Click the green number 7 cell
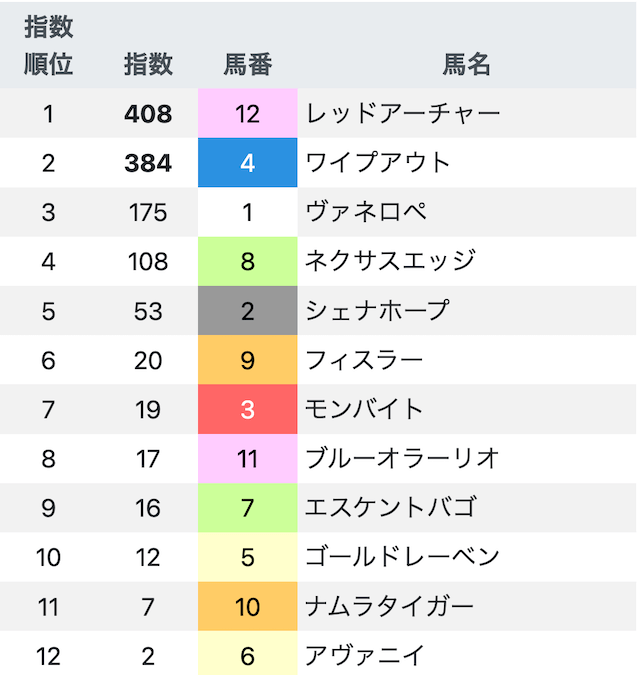This screenshot has width=640, height=675. [247, 508]
